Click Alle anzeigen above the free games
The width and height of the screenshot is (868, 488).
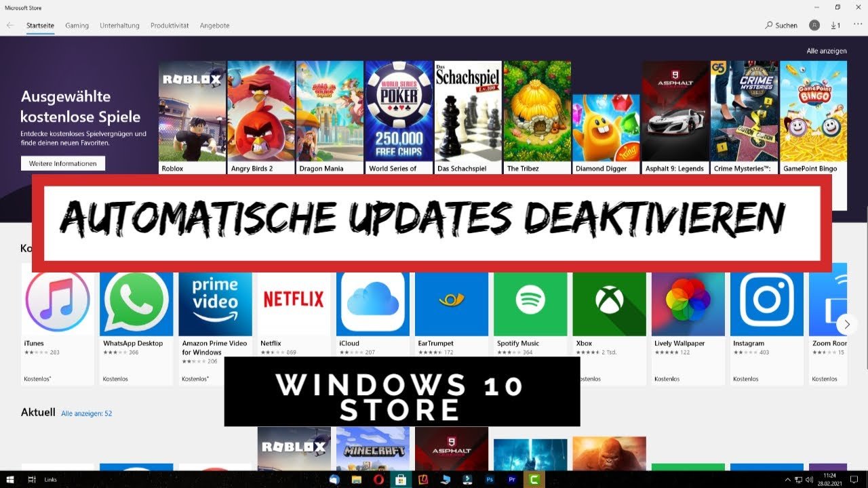(x=827, y=51)
